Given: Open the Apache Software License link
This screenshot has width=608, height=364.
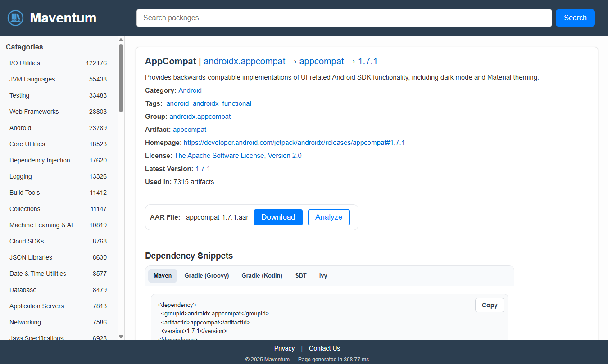Looking at the screenshot, I should [238, 156].
